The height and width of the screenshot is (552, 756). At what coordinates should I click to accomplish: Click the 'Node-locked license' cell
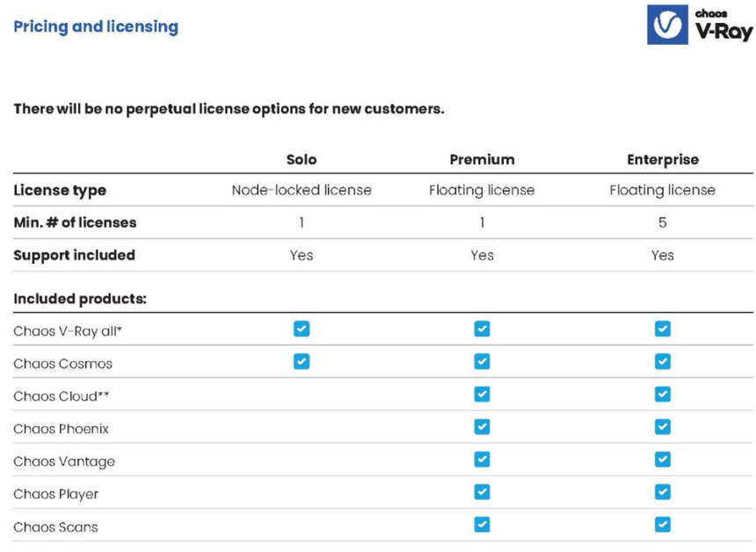coord(302,190)
